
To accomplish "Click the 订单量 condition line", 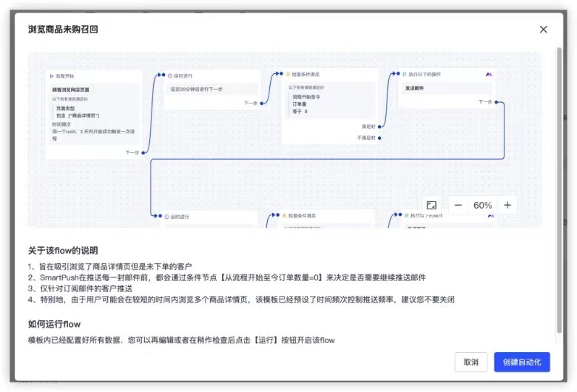I will [299, 104].
